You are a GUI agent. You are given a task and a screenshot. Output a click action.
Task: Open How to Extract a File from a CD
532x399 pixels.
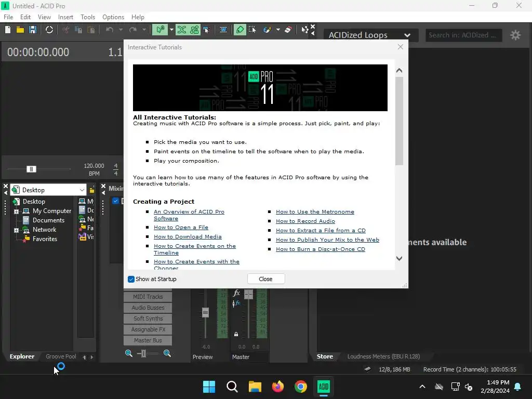[x=321, y=230]
